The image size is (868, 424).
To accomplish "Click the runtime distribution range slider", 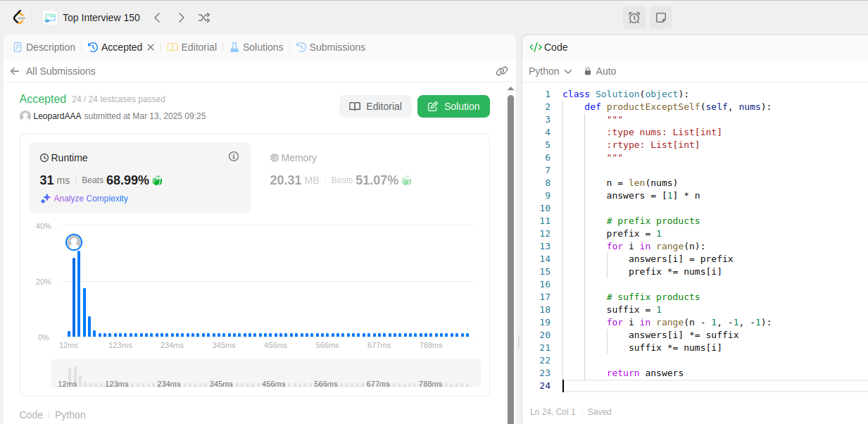I will (265, 373).
